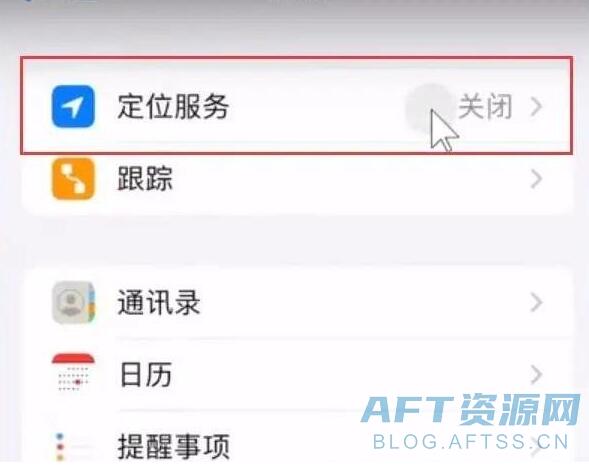Expand the 定位服务 row chevron

tap(536, 106)
